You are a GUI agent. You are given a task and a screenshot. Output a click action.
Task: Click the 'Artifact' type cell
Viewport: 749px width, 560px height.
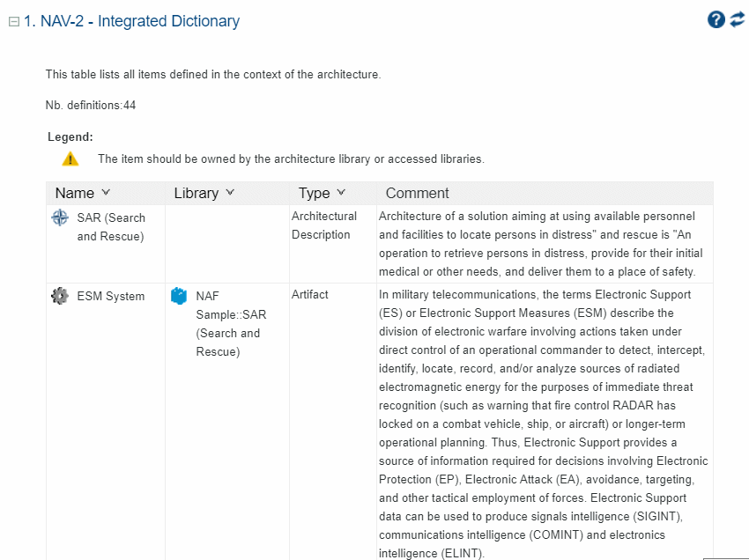(x=310, y=295)
